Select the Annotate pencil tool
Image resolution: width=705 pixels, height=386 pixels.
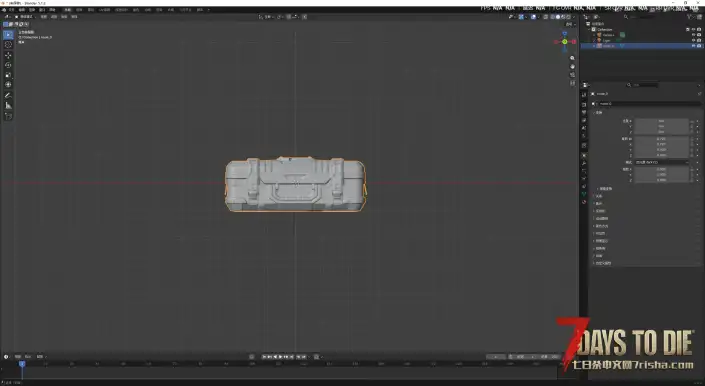coord(8,95)
